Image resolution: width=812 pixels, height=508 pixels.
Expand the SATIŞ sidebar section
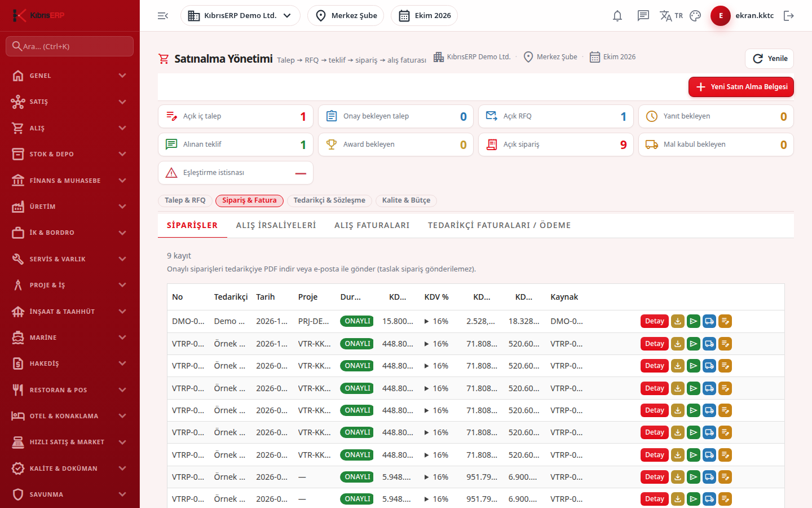coord(70,102)
